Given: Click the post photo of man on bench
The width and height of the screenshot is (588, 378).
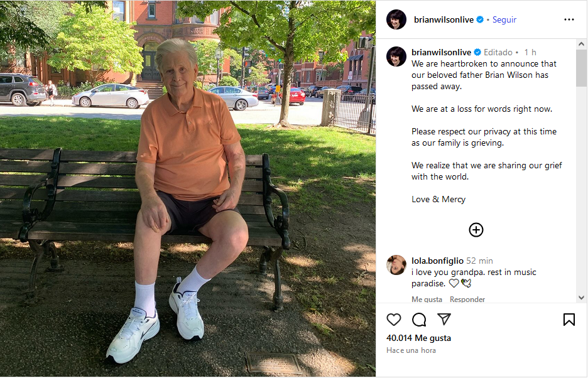Looking at the screenshot, I should (187, 189).
